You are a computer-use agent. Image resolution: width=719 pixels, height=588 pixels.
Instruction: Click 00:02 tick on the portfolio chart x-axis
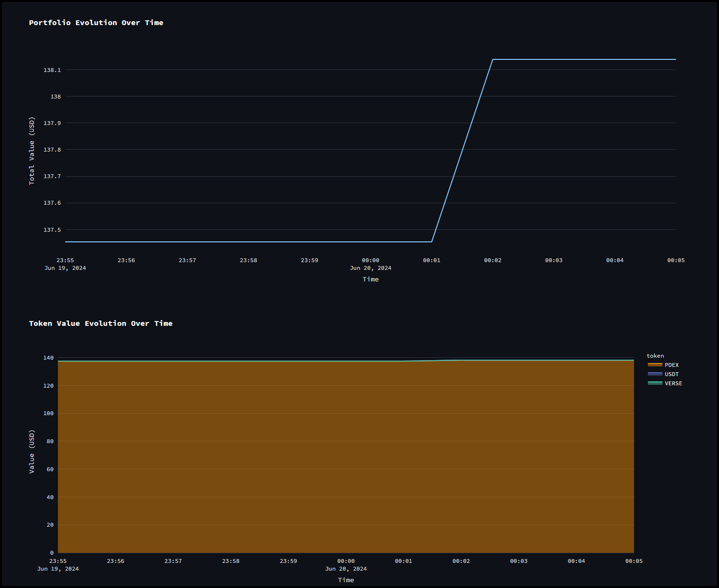[x=493, y=260]
